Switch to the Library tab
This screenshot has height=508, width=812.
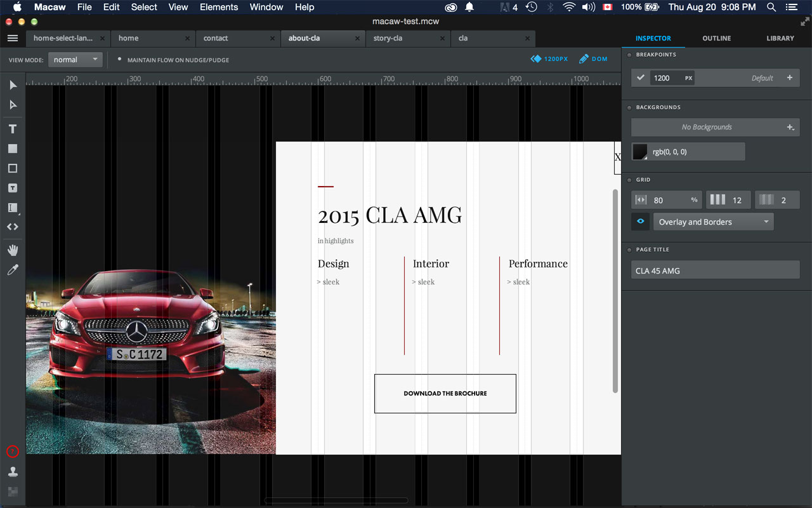pyautogui.click(x=780, y=38)
